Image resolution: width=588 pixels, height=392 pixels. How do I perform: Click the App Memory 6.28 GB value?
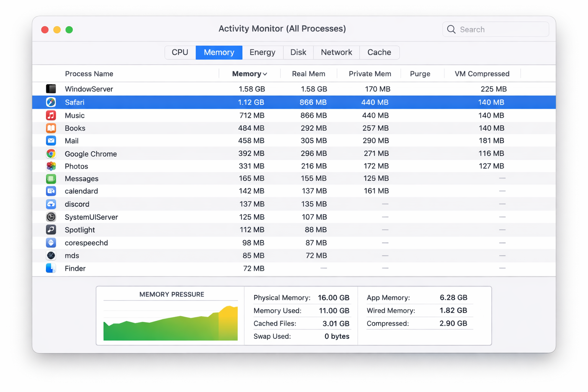click(453, 297)
